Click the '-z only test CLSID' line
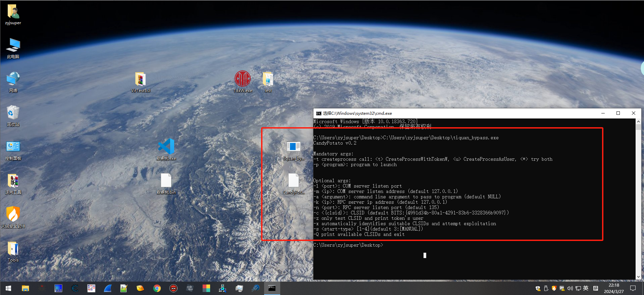Image resolution: width=644 pixels, height=295 pixels. (x=368, y=218)
